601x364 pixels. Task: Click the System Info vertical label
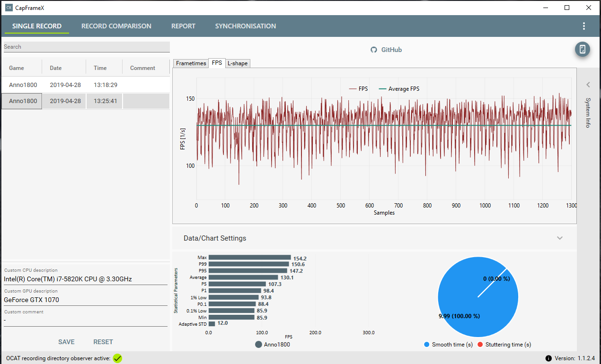point(588,113)
